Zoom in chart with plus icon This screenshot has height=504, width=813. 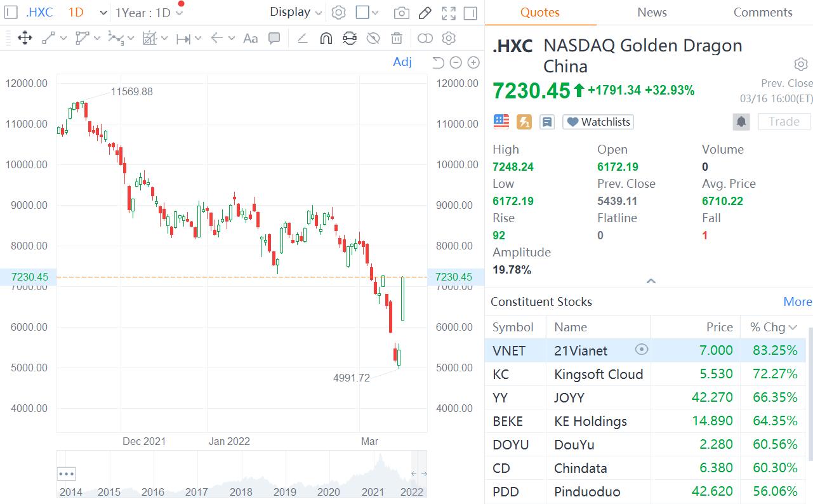(473, 62)
